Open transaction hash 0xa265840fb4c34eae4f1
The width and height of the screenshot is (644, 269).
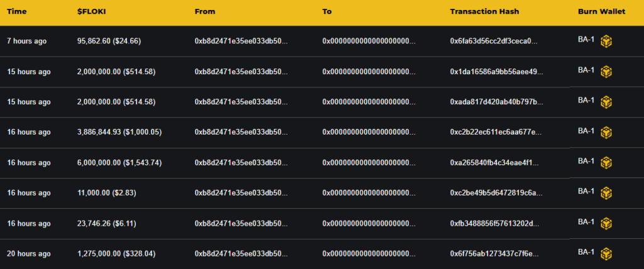point(494,162)
